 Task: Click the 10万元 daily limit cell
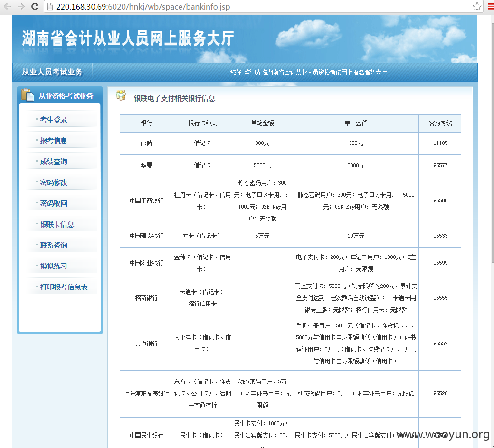click(356, 236)
